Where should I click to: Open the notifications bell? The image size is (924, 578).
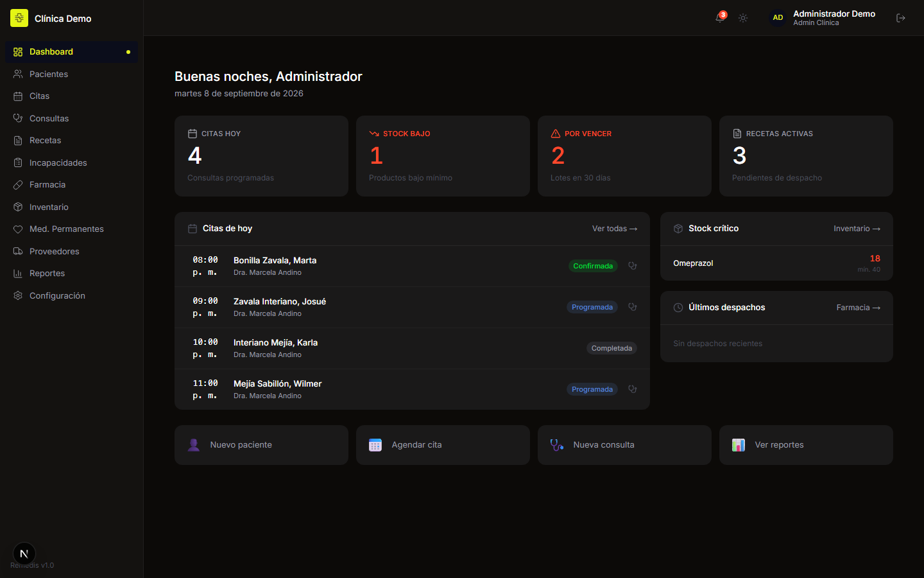pyautogui.click(x=721, y=18)
